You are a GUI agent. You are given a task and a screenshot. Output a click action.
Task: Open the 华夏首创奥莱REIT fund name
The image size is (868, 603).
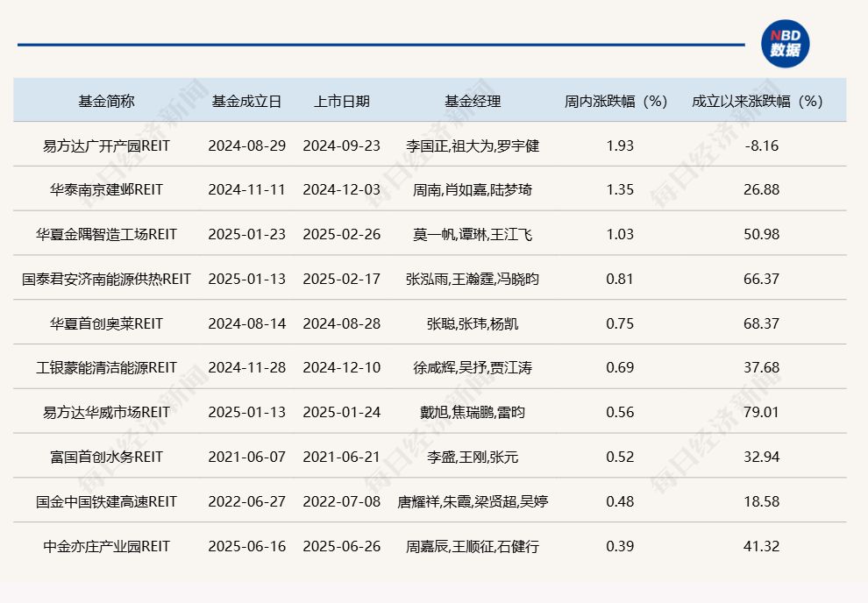pos(106,323)
